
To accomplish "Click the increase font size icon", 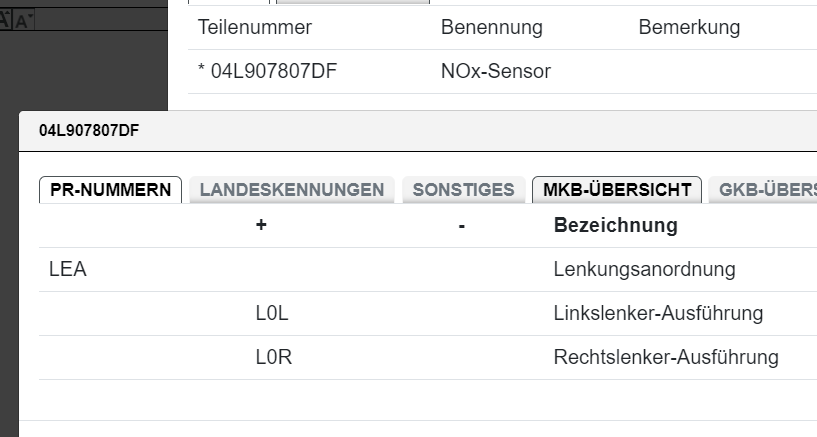I will (4, 19).
